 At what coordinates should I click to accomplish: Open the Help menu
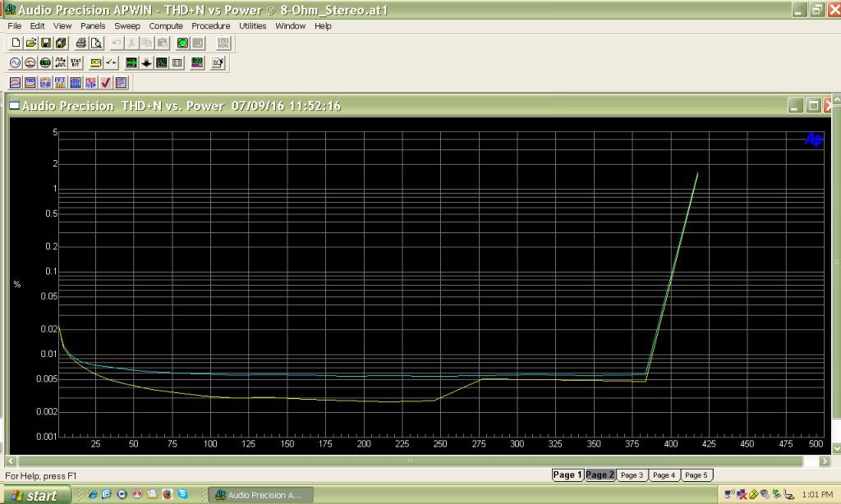coord(323,25)
